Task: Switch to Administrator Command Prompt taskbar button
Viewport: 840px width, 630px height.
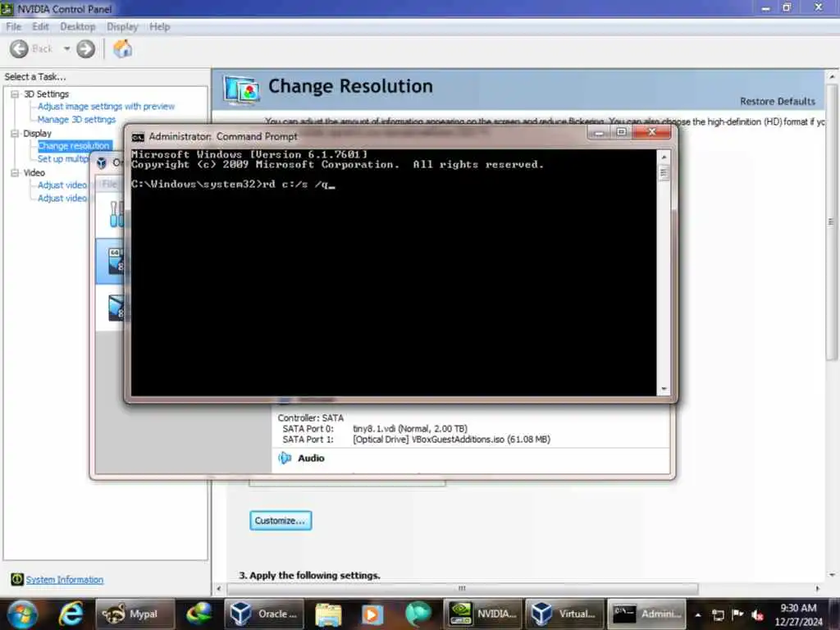Action: 646,614
